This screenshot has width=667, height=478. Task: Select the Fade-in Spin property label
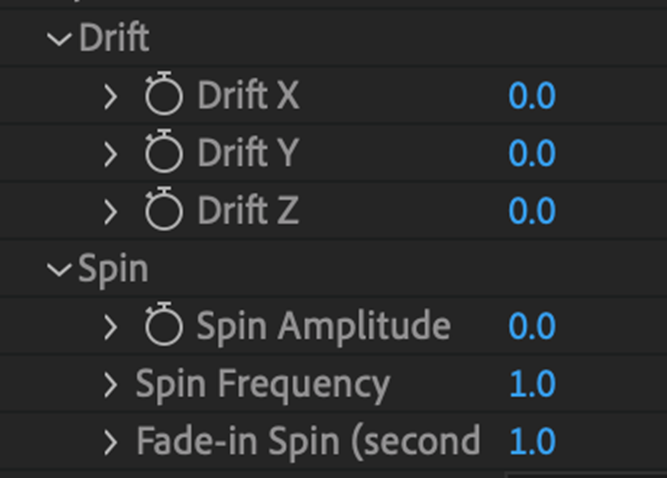307,441
